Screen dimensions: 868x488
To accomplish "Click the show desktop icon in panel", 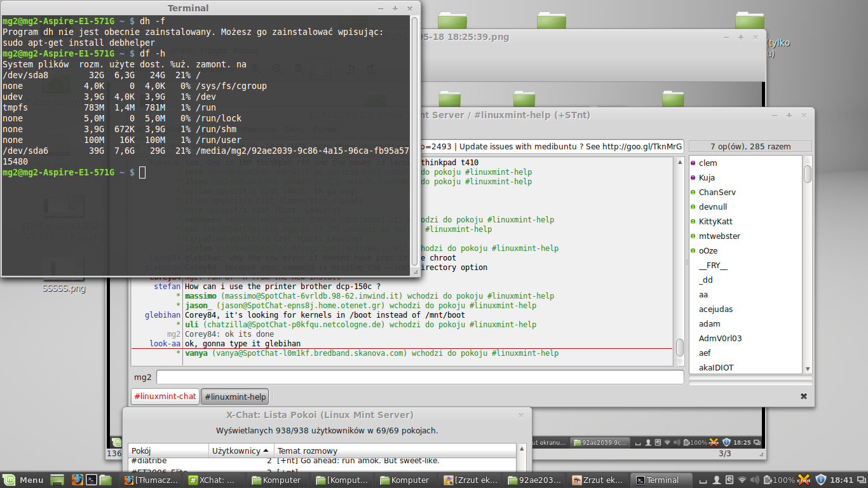I will (57, 480).
